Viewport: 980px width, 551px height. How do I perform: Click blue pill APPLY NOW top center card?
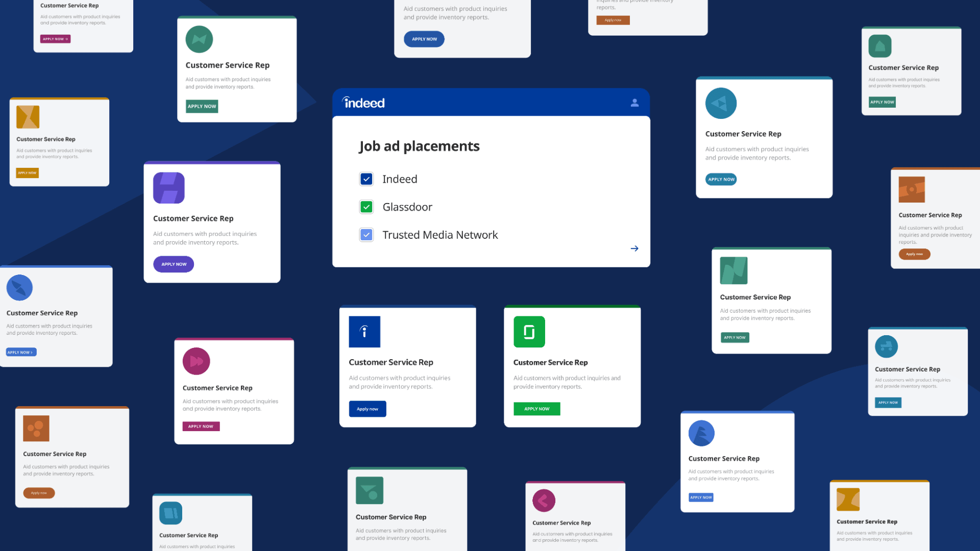point(424,39)
